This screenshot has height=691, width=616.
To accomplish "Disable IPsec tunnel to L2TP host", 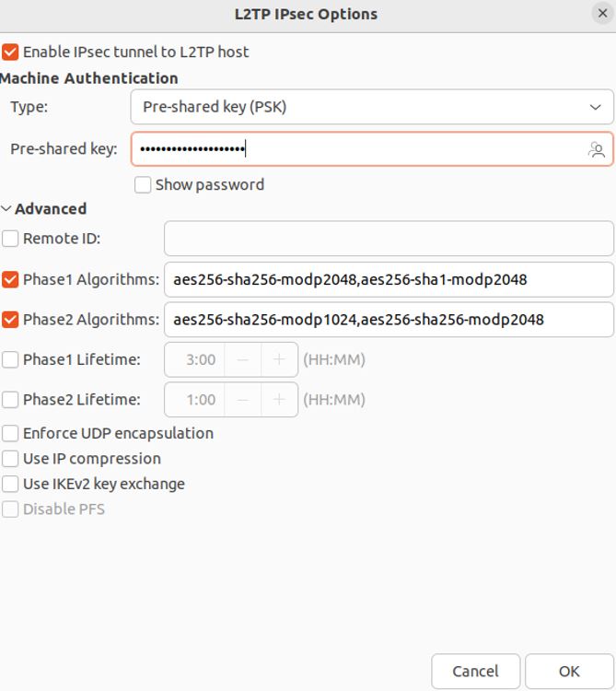I will click(11, 53).
